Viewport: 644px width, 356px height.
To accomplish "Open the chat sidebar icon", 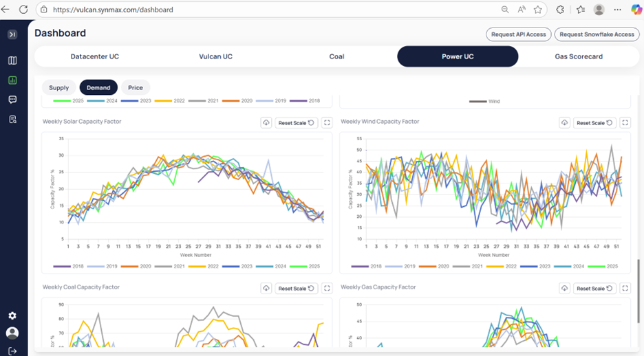I will [x=12, y=100].
